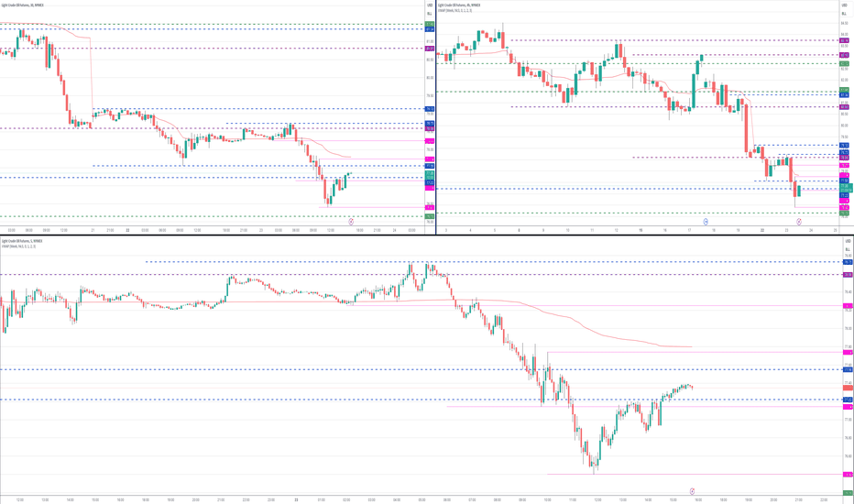The width and height of the screenshot is (854, 504).
Task: Click the event marker icon in bottom 5-minute chart
Action: pos(692,491)
